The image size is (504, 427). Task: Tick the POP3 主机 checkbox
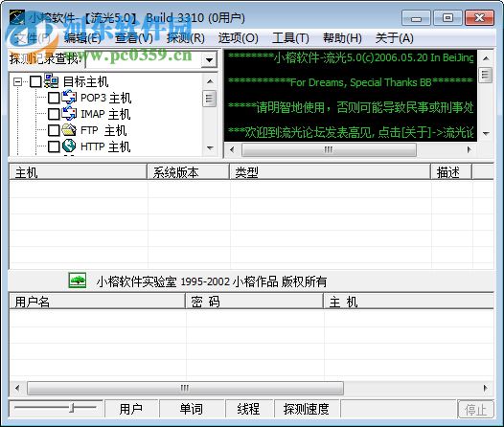54,98
